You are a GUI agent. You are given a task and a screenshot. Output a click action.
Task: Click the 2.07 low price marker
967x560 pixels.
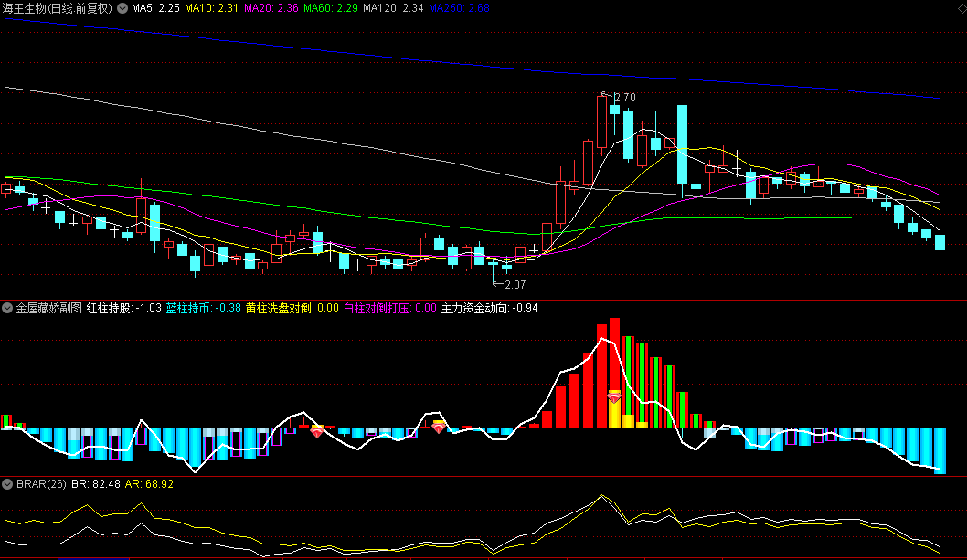click(x=515, y=285)
